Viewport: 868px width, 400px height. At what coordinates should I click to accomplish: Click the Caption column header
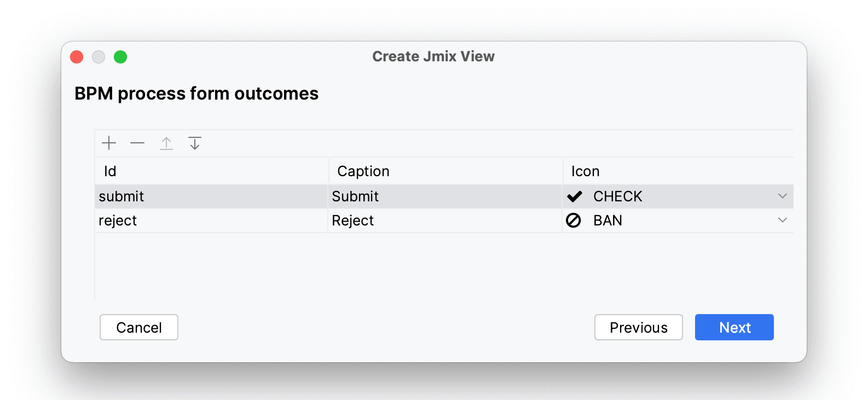pos(444,171)
